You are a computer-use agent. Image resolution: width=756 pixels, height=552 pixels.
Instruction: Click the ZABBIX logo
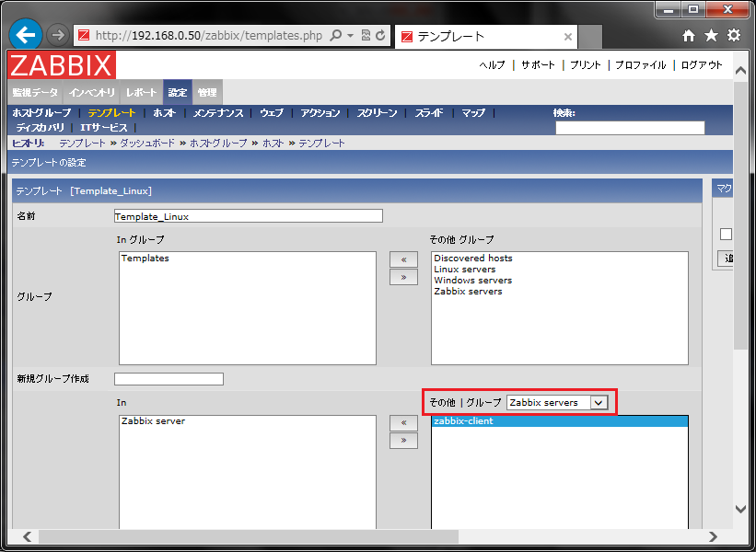pos(62,64)
